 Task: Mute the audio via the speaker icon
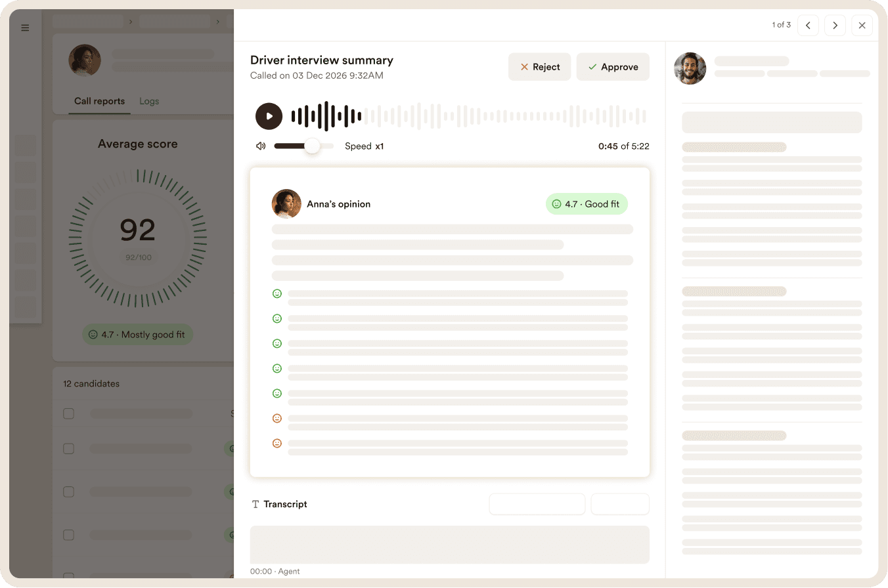point(261,146)
